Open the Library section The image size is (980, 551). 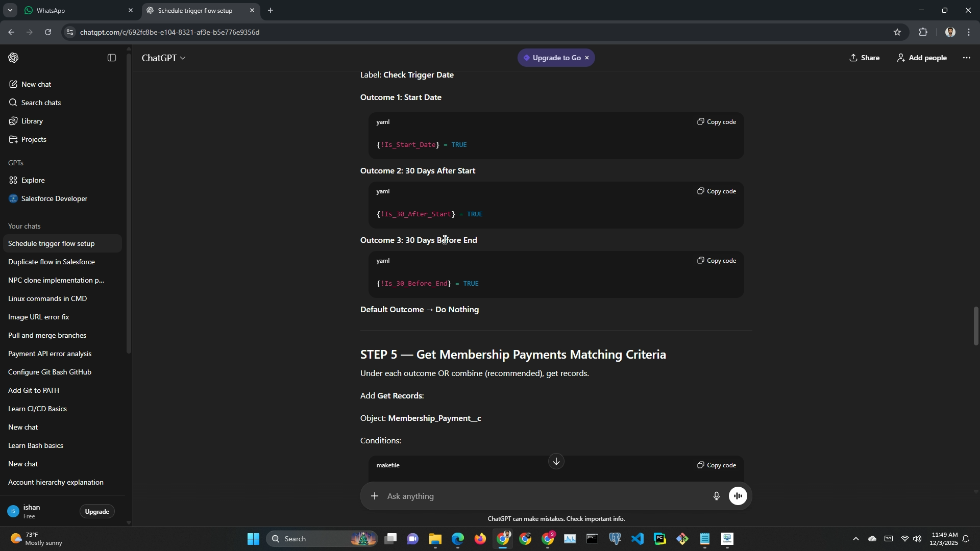pos(32,121)
